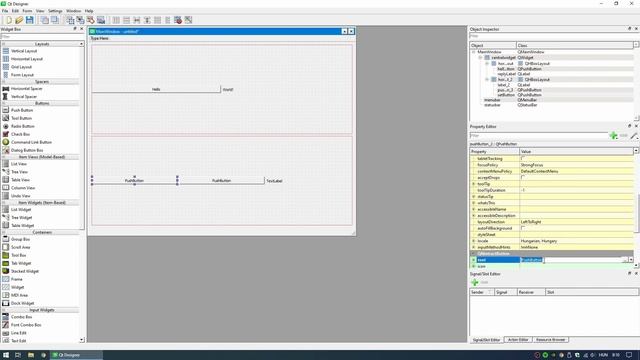Toggle the acceptDrops property checkbox

[522, 178]
